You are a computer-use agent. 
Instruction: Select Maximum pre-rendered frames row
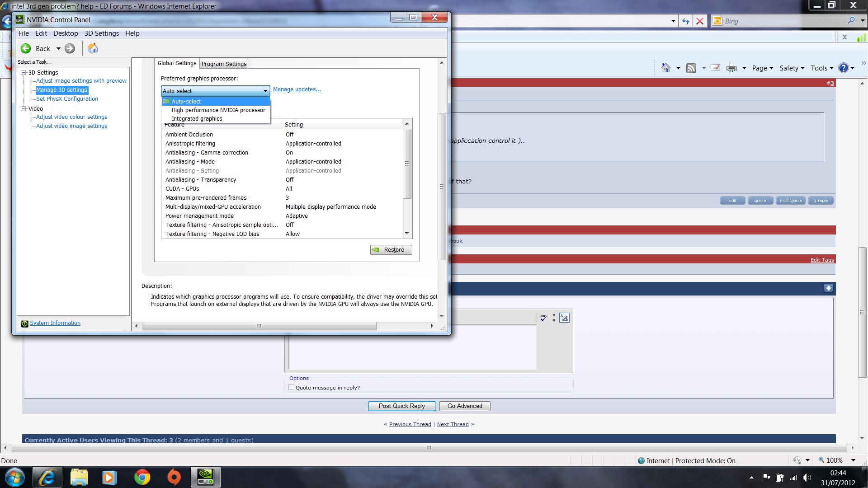[282, 198]
